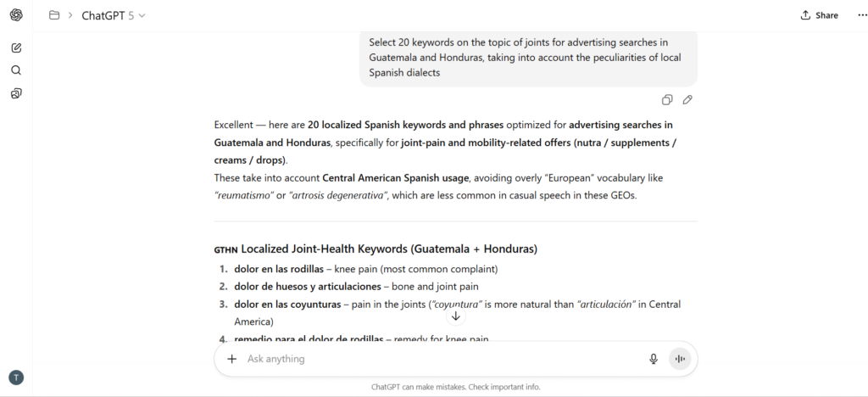Copy the user message with the copy icon
Viewport: 868px width, 397px height.
click(667, 100)
